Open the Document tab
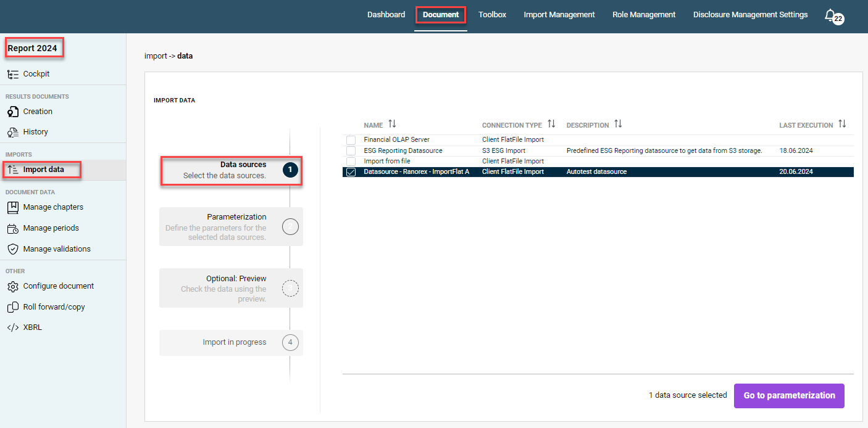This screenshot has width=868, height=428. pyautogui.click(x=441, y=15)
